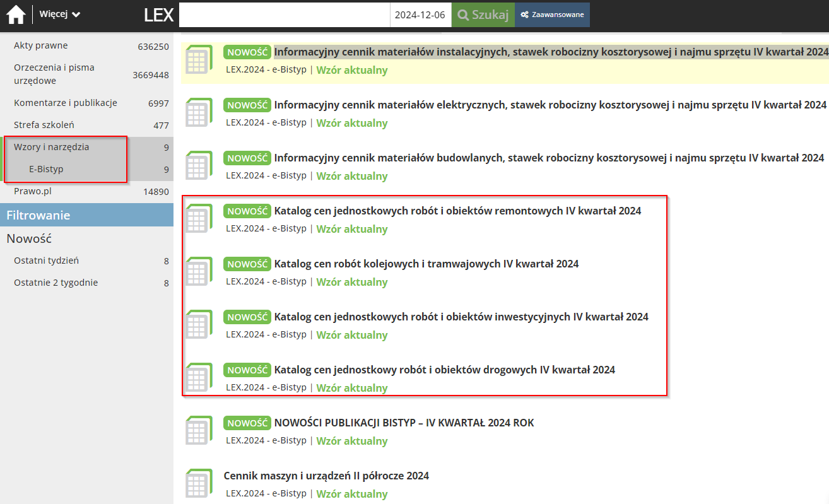Filter by Ostatni tydzień
Screen dimensions: 829x504
pos(46,261)
